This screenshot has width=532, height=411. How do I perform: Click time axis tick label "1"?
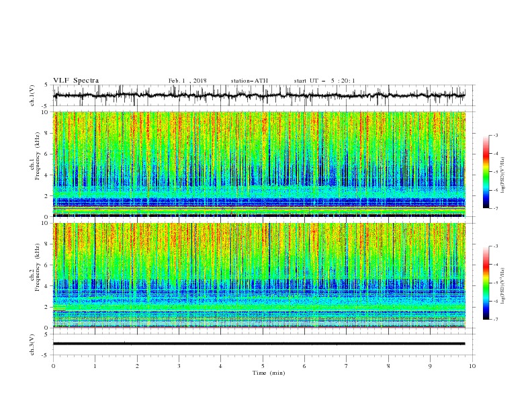pos(95,366)
